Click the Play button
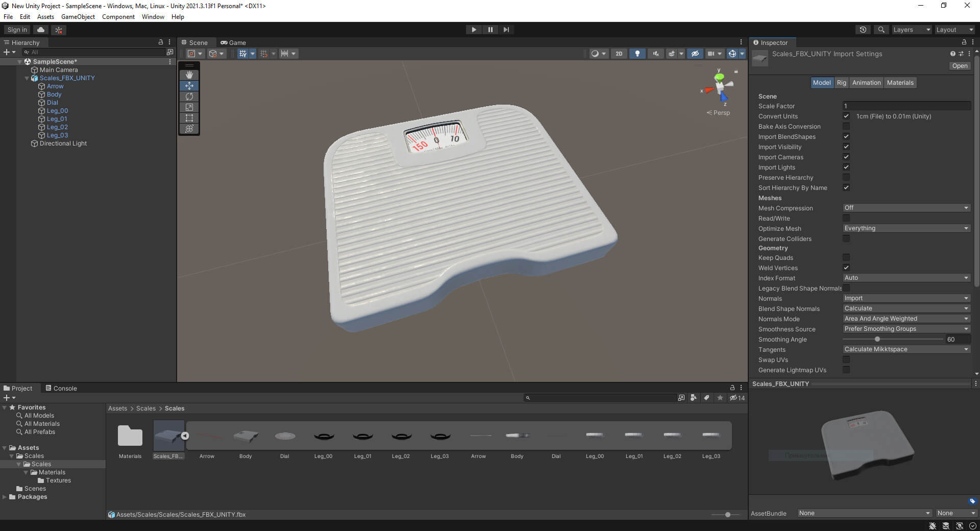 click(474, 30)
